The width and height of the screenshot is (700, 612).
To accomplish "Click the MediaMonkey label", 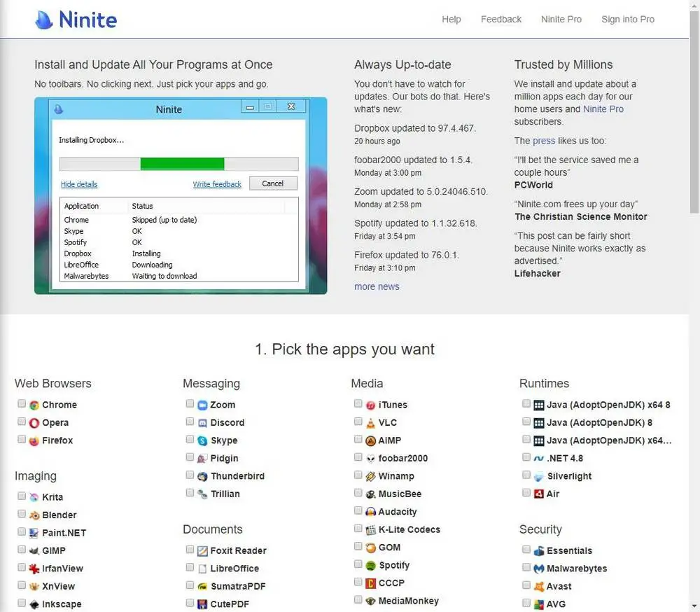I will pos(409,601).
